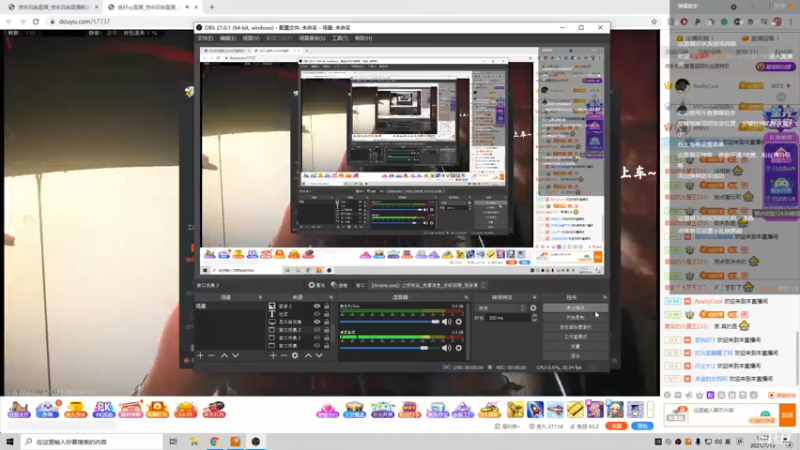
Task: Remove selected scene with minus icon
Action: 211,355
